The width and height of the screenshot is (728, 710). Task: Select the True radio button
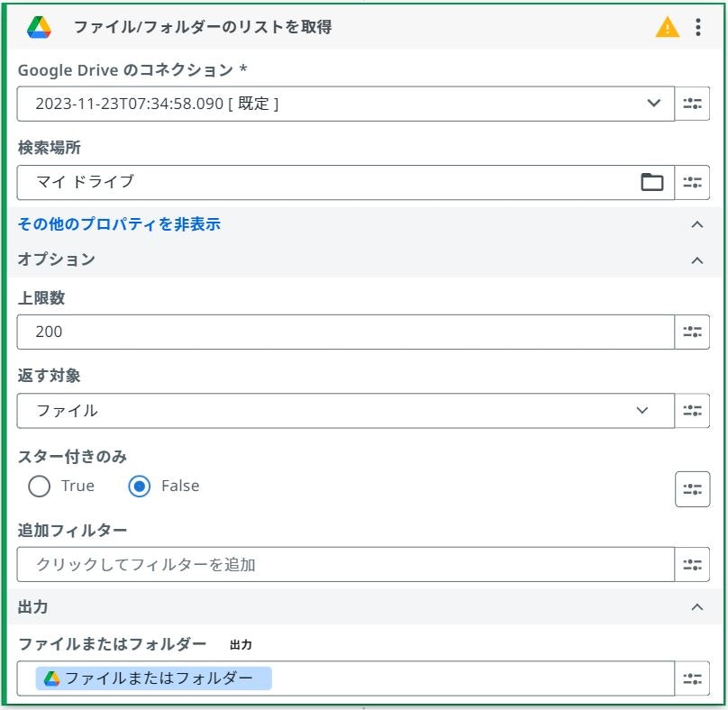tap(39, 486)
